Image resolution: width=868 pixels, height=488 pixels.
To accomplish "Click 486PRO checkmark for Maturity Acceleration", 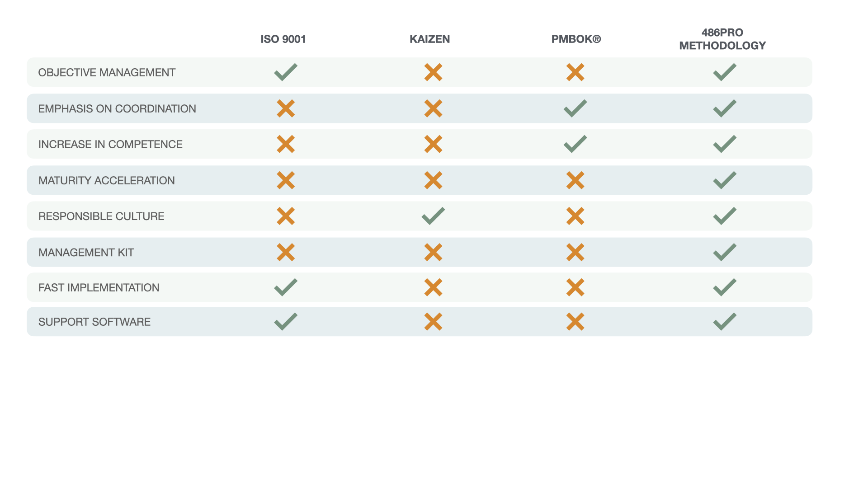I will [x=725, y=180].
